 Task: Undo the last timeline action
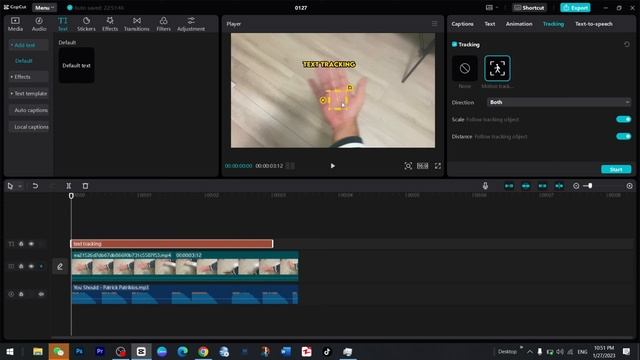(35, 186)
